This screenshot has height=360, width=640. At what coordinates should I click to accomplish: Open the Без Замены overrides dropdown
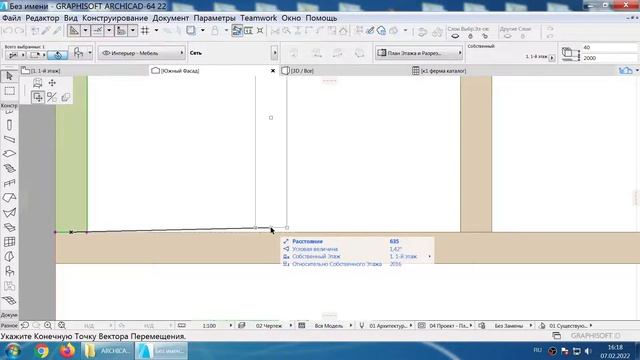[531, 326]
